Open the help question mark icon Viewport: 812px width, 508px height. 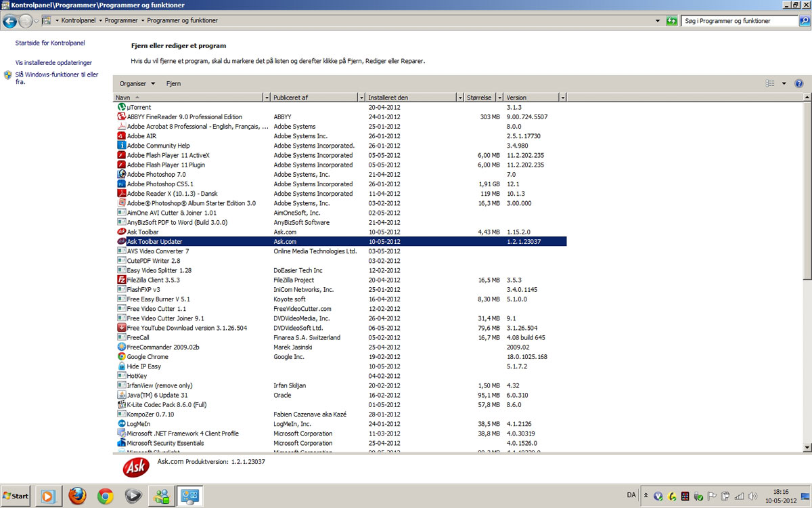click(x=798, y=83)
